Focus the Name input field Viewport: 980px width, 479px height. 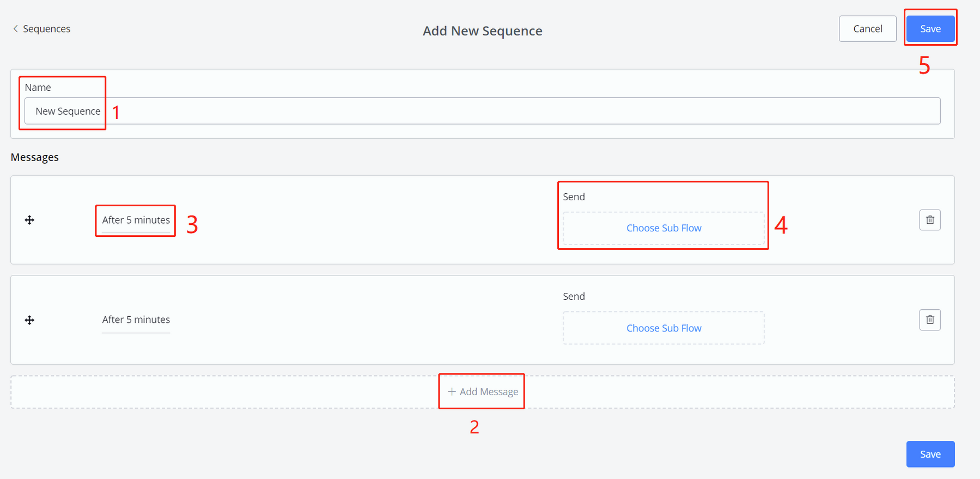pyautogui.click(x=483, y=111)
